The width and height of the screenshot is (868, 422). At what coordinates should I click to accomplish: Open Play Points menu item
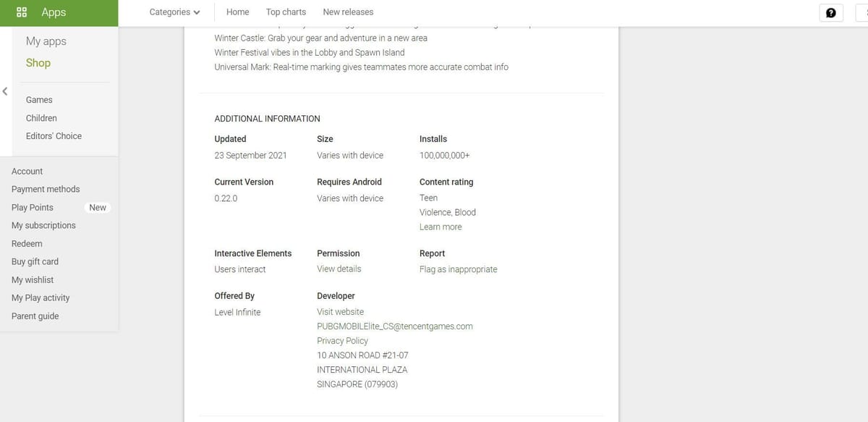click(33, 208)
